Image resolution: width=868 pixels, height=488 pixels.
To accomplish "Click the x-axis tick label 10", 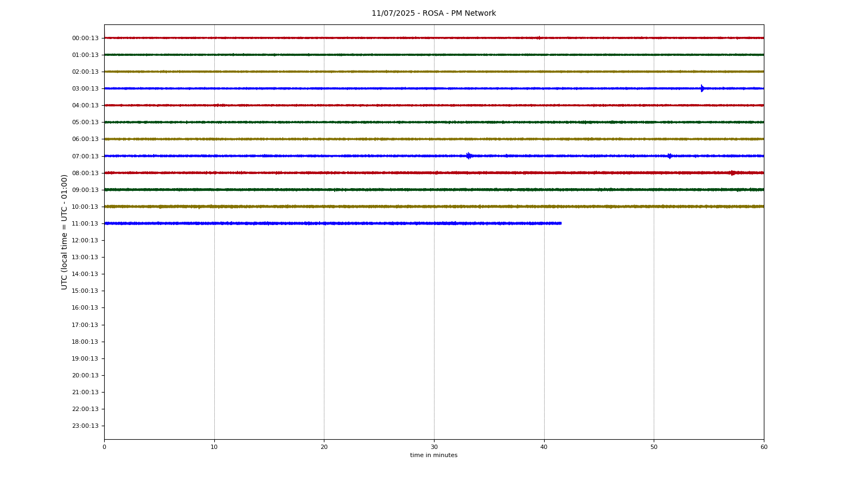I will click(214, 447).
